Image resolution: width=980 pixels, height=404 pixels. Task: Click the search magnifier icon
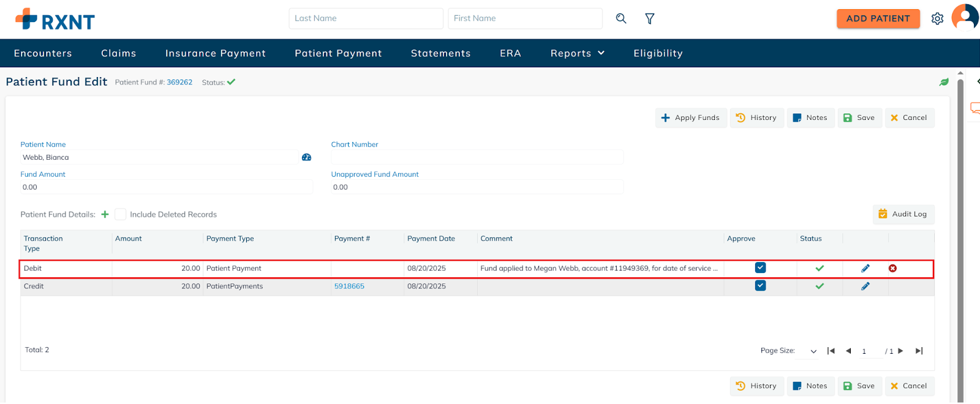point(621,18)
